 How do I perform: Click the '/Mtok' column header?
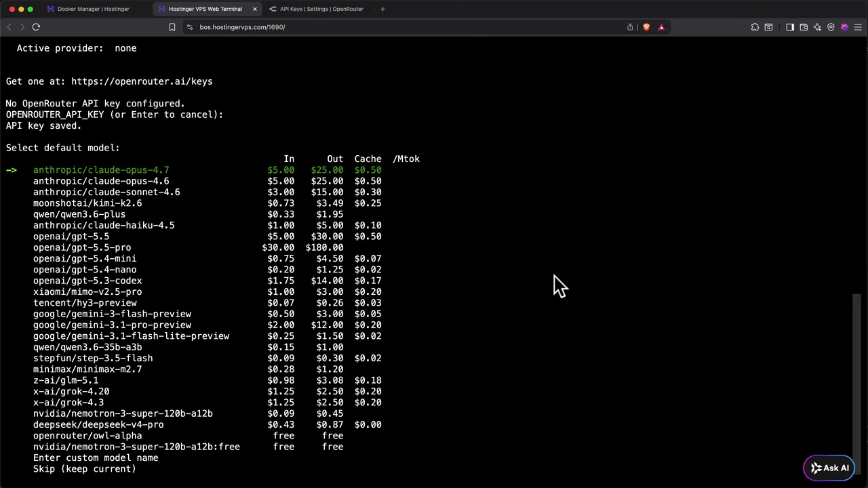[x=406, y=159]
